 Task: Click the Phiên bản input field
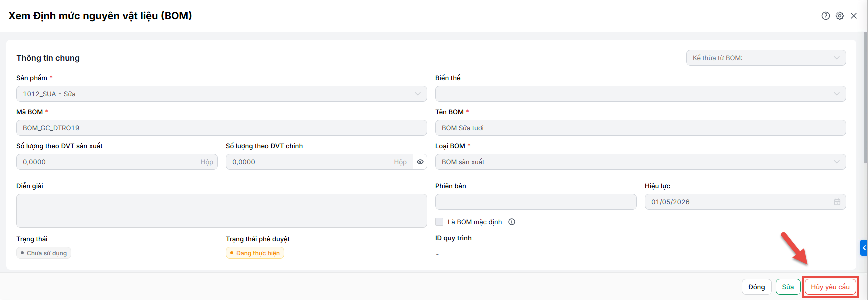click(536, 202)
